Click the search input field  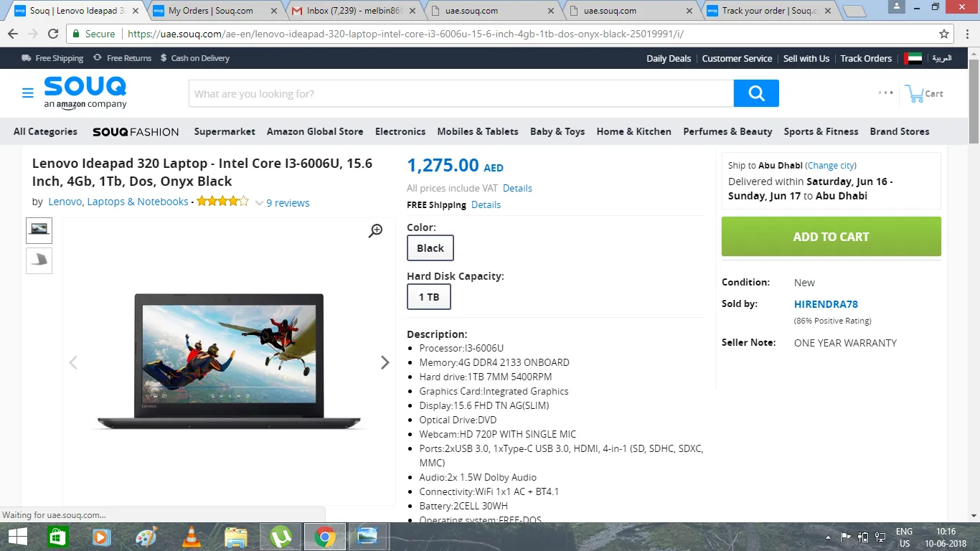pyautogui.click(x=461, y=94)
